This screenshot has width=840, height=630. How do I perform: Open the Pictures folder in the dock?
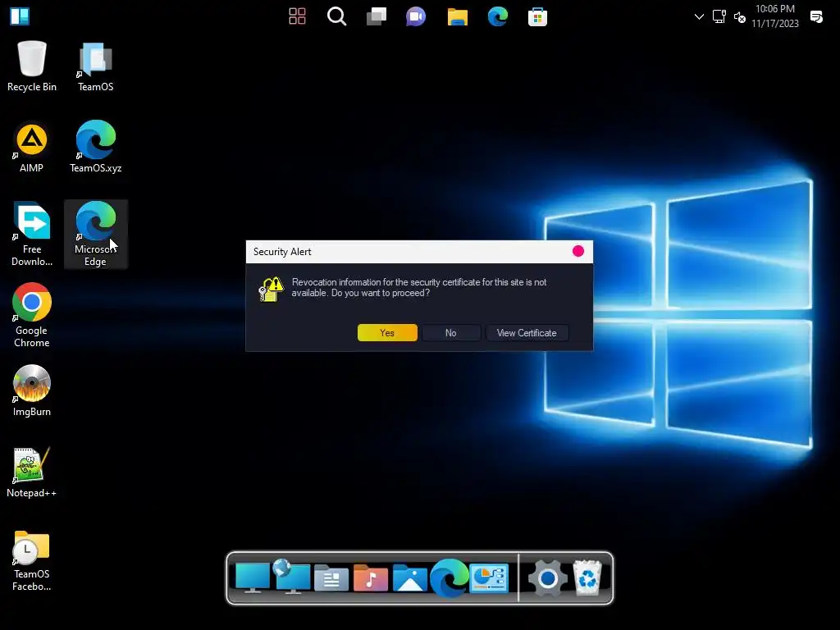(x=410, y=577)
